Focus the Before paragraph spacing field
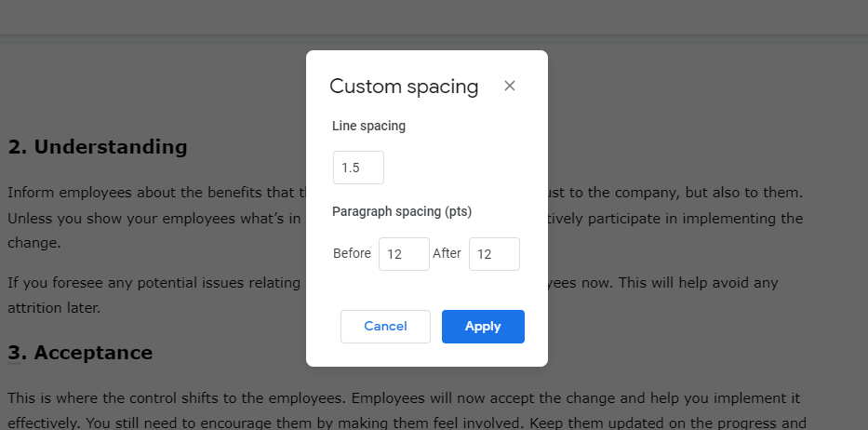 coord(404,254)
